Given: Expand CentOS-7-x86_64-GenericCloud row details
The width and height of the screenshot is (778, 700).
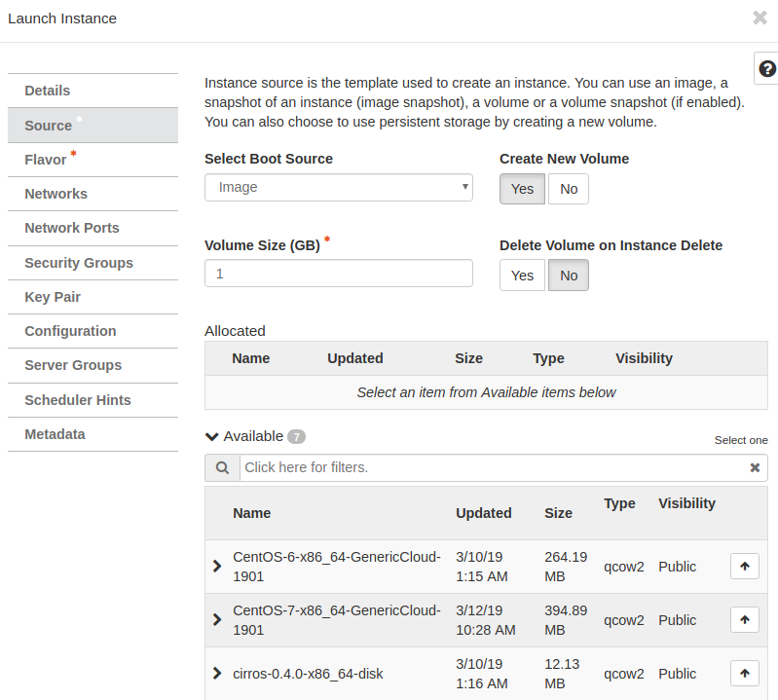Looking at the screenshot, I should (x=217, y=620).
